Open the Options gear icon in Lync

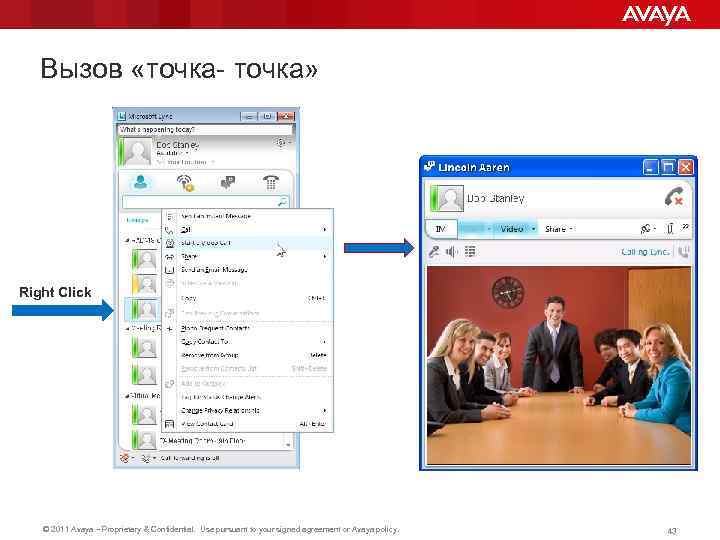click(x=281, y=143)
